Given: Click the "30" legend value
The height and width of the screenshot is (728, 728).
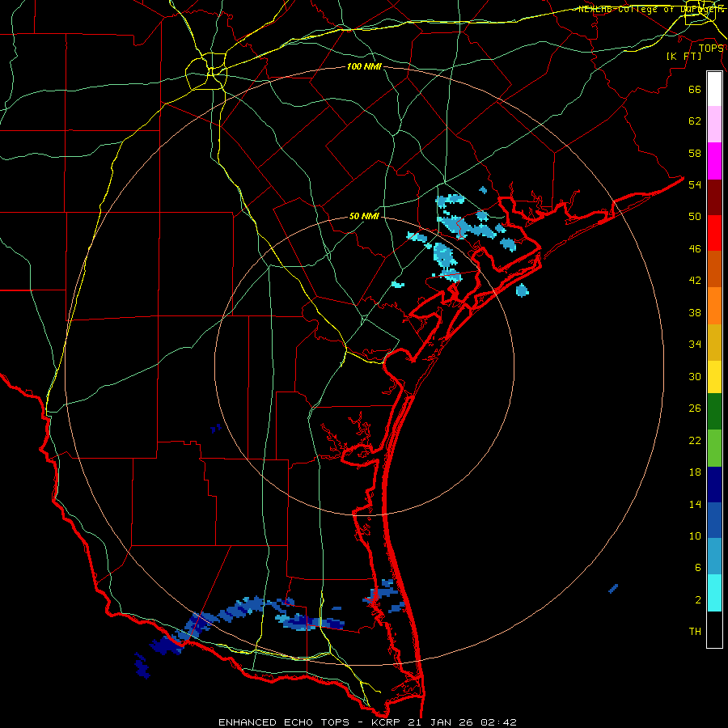Looking at the screenshot, I should [x=695, y=376].
